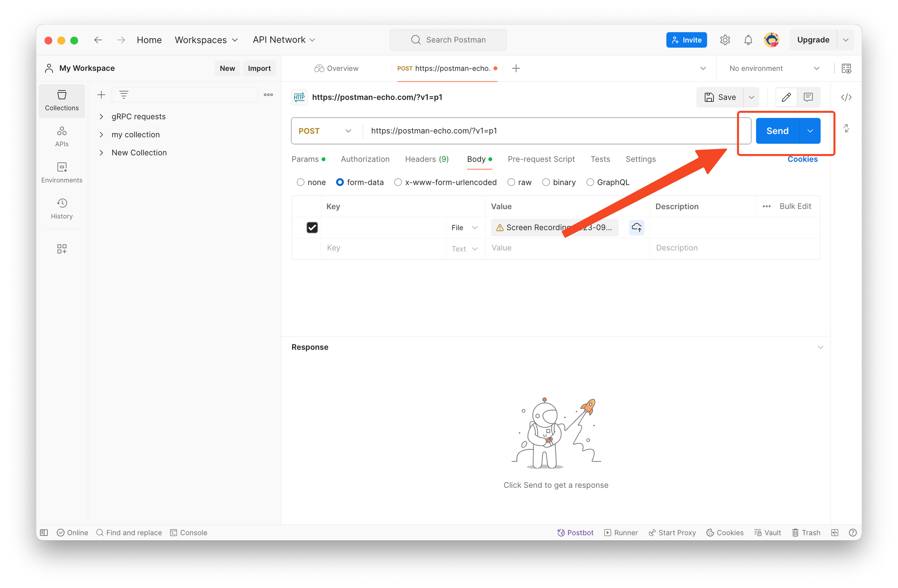This screenshot has width=898, height=588.
Task: Go back with the left arrow
Action: pyautogui.click(x=98, y=40)
